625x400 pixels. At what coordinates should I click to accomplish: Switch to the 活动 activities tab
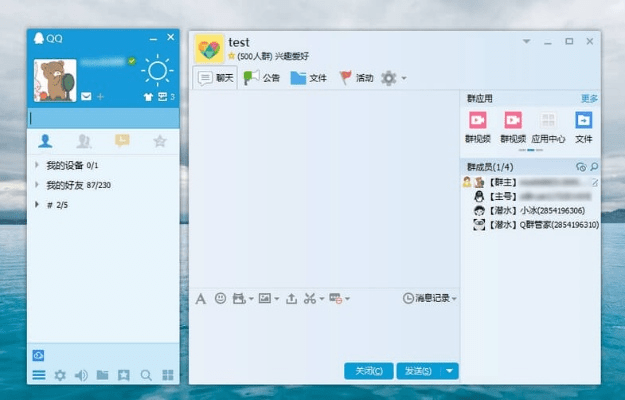tap(356, 78)
